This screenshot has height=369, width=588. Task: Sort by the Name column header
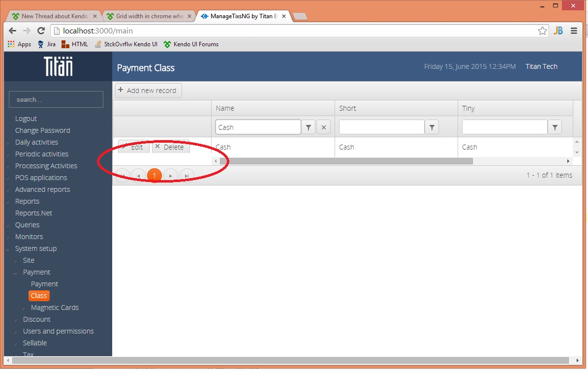(x=273, y=108)
